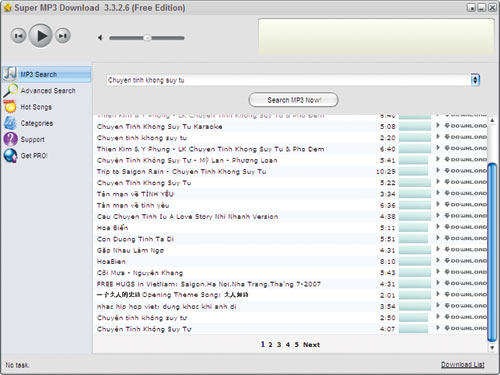Open MP3 Search section
500x375 pixels.
pos(46,74)
